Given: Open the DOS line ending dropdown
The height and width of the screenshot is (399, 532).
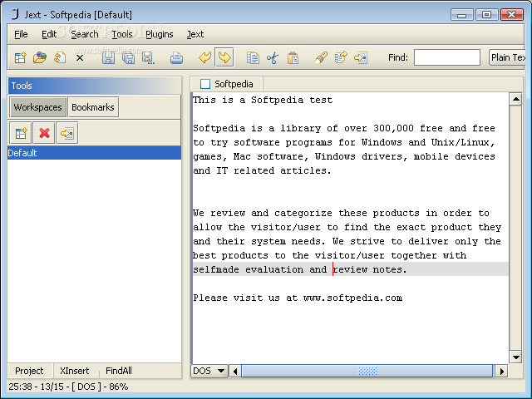Looking at the screenshot, I should [x=209, y=371].
